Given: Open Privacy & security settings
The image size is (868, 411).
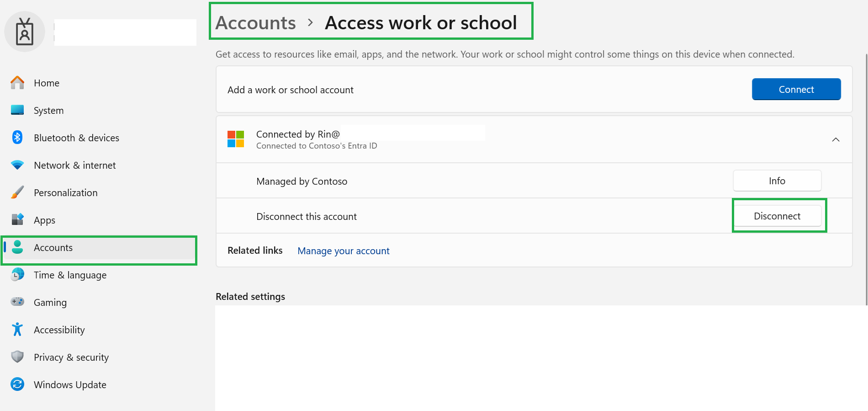Looking at the screenshot, I should point(100,357).
